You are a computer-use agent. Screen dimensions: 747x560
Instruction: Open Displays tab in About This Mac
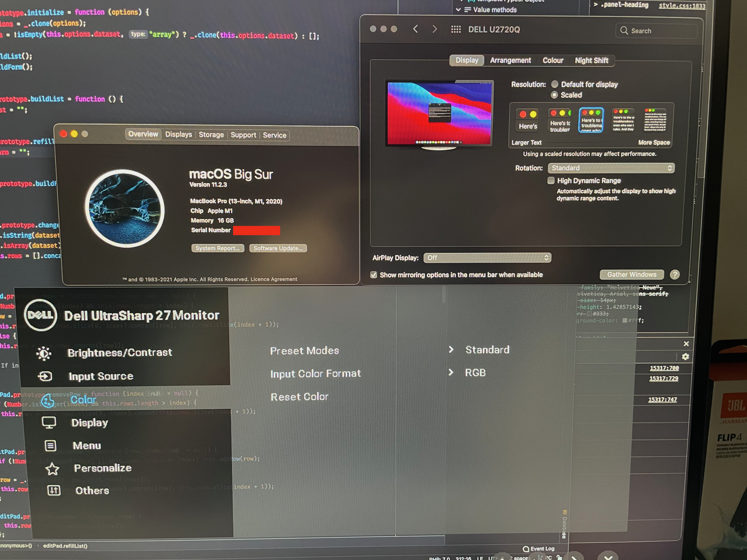179,134
